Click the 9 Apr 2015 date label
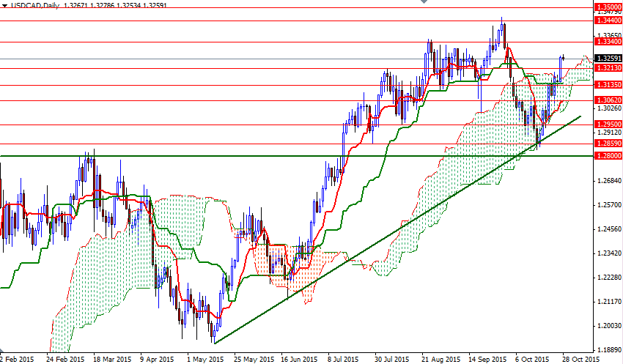The height and width of the screenshot is (364, 623). (157, 359)
